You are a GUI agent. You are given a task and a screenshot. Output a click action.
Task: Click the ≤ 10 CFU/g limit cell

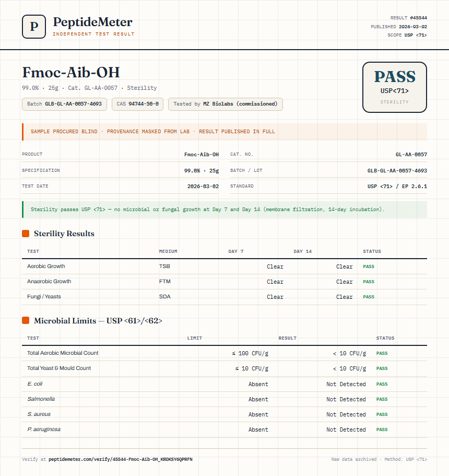[x=252, y=368]
